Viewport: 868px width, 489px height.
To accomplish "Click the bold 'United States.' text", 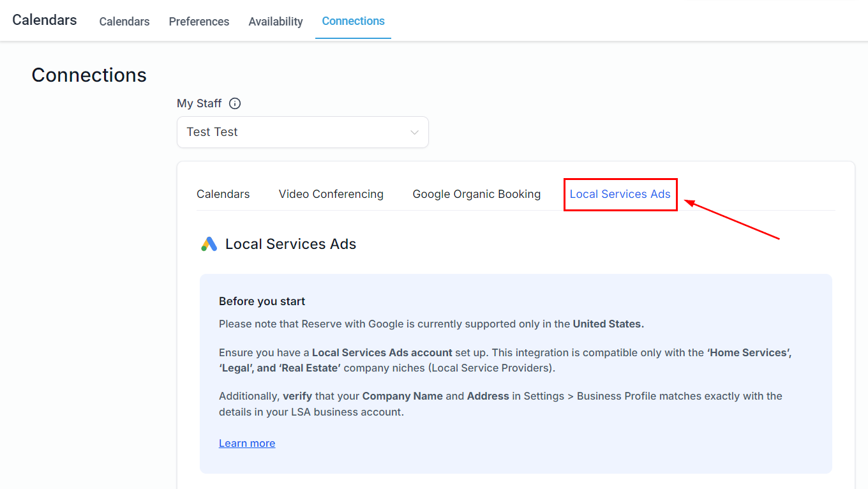I will (x=608, y=324).
